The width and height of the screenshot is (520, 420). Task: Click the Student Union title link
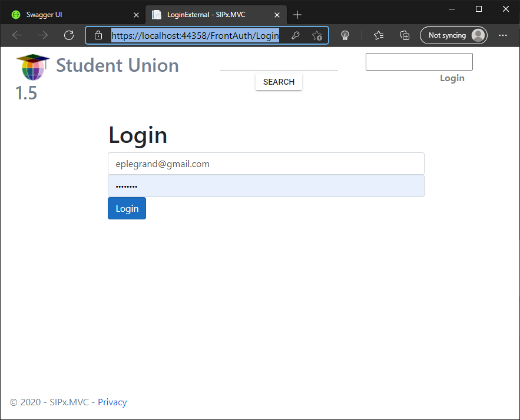(x=117, y=65)
